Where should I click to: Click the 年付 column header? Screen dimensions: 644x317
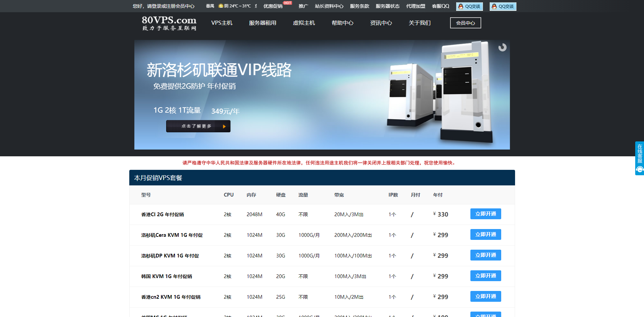click(x=438, y=195)
